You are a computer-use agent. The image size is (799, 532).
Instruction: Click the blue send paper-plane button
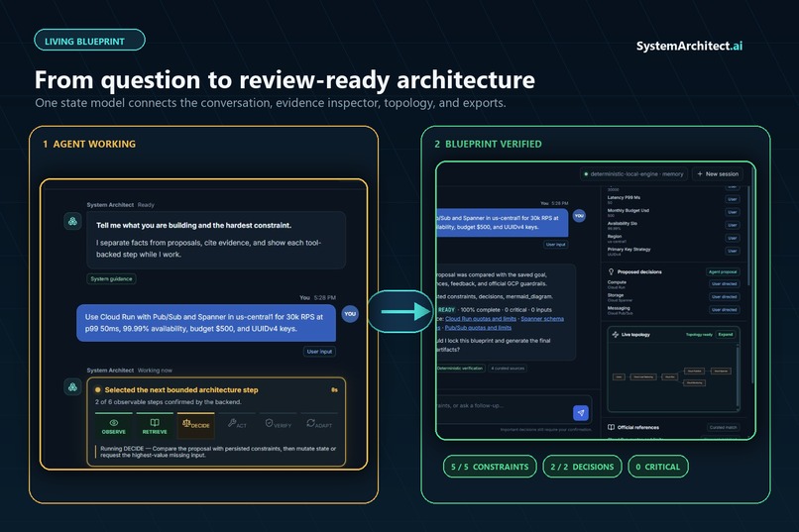[x=580, y=413]
